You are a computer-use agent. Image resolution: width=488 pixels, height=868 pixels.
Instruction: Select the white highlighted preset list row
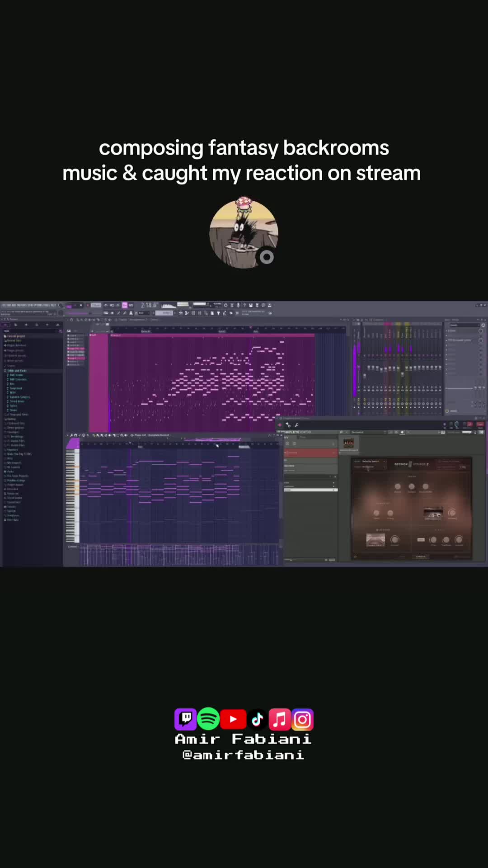point(310,490)
